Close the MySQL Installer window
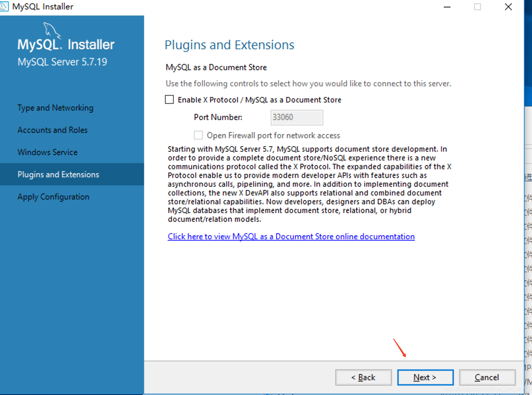532x395 pixels. pos(508,7)
